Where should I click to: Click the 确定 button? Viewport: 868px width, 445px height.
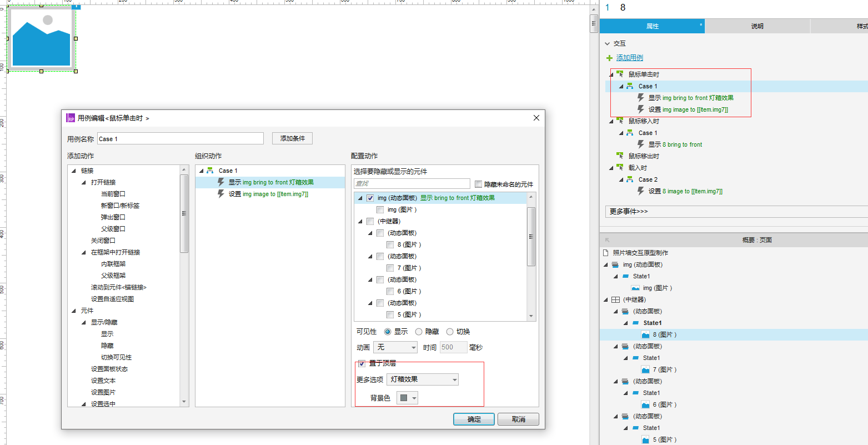click(x=474, y=419)
